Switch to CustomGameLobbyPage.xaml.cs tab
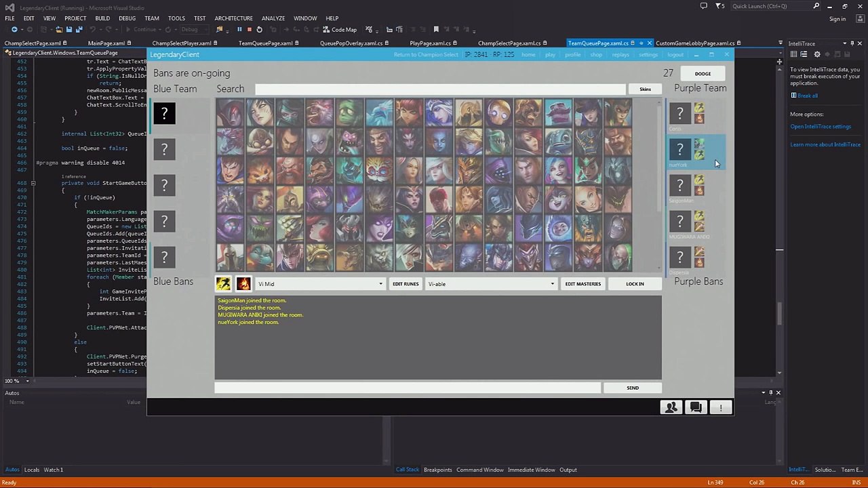Viewport: 868px width, 488px height. click(x=695, y=43)
